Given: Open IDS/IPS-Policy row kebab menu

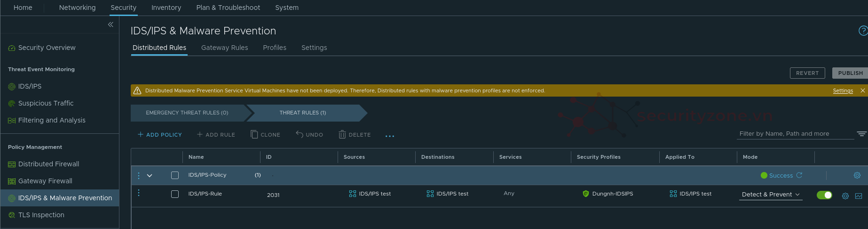Looking at the screenshot, I should 139,176.
